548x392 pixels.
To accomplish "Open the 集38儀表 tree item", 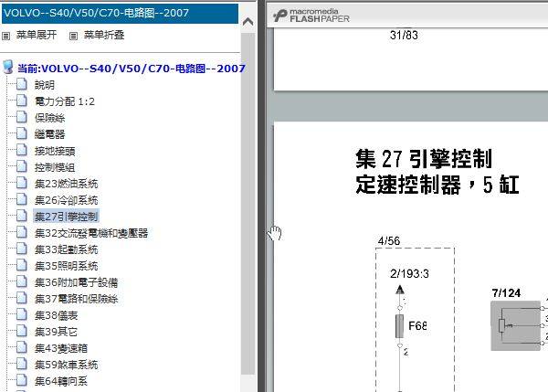I will click(x=56, y=315).
